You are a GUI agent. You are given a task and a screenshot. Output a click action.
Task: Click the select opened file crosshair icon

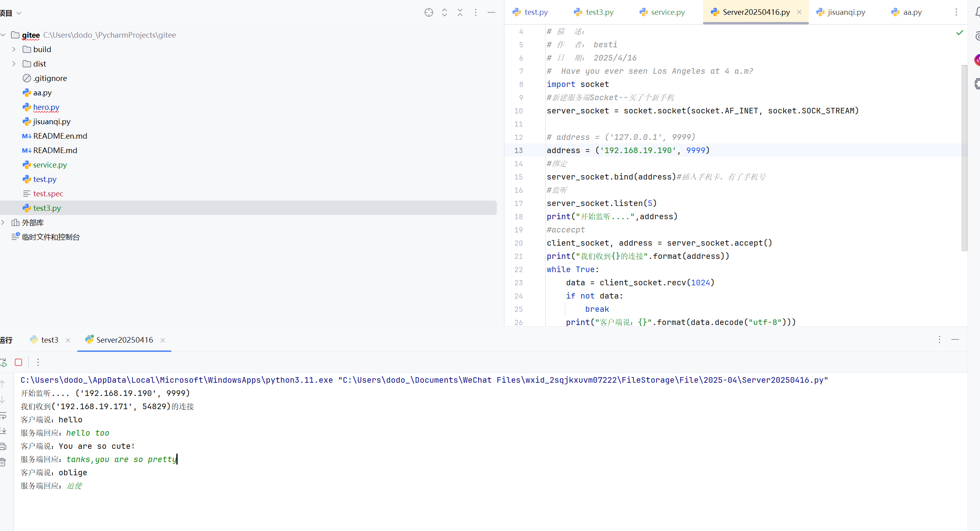[x=428, y=12]
